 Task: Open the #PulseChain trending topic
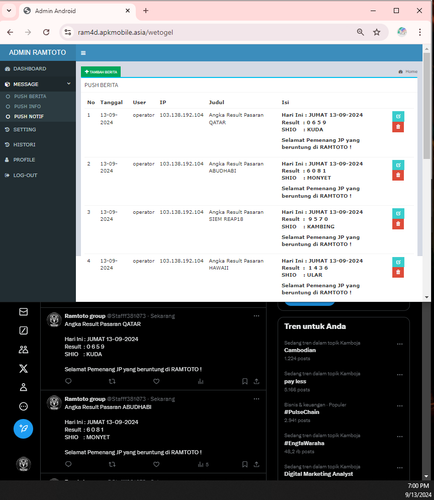pyautogui.click(x=302, y=412)
